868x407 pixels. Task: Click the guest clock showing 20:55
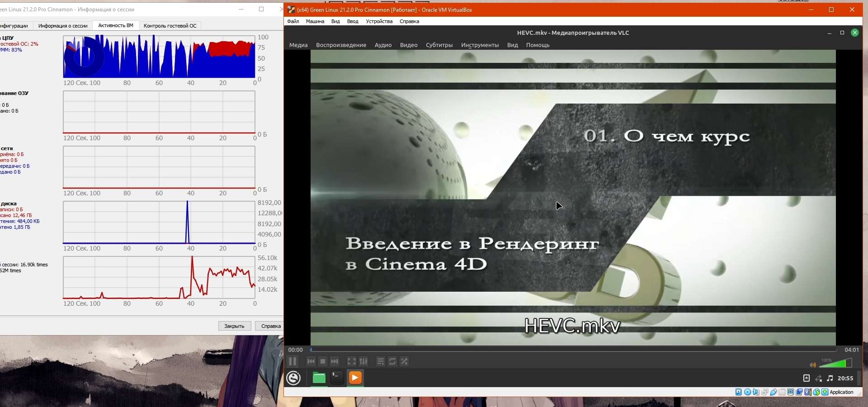pos(845,378)
